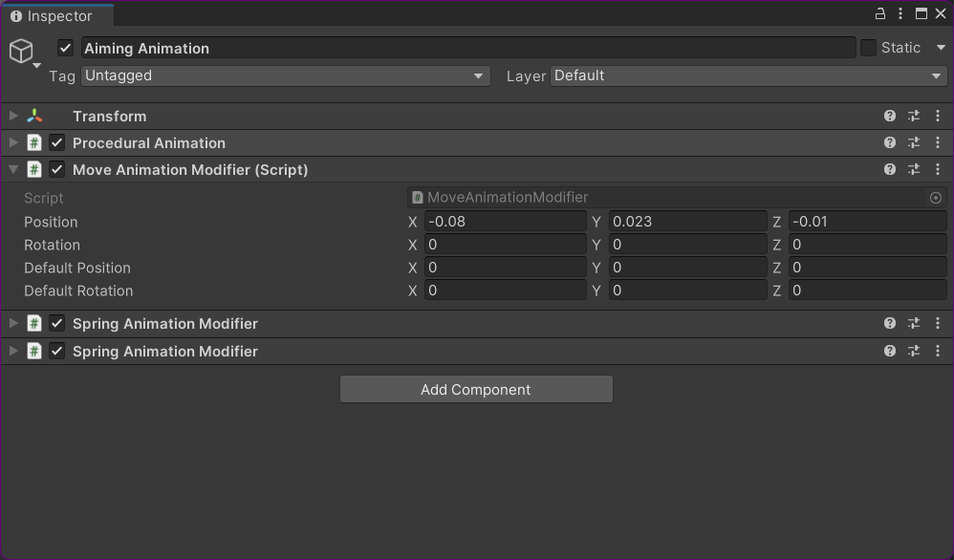Image resolution: width=954 pixels, height=560 pixels.
Task: Click the Aiming Animation name field
Action: (x=466, y=48)
